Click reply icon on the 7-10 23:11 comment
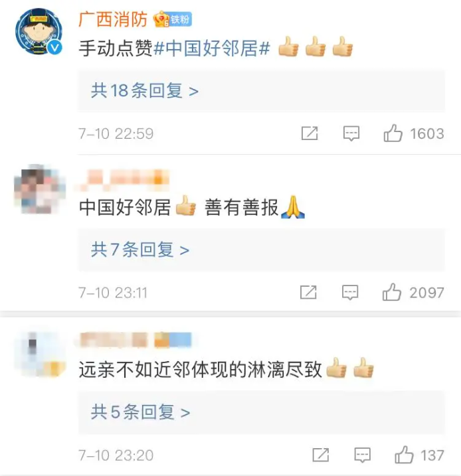Screen dimensions: 461x476 tap(350, 292)
